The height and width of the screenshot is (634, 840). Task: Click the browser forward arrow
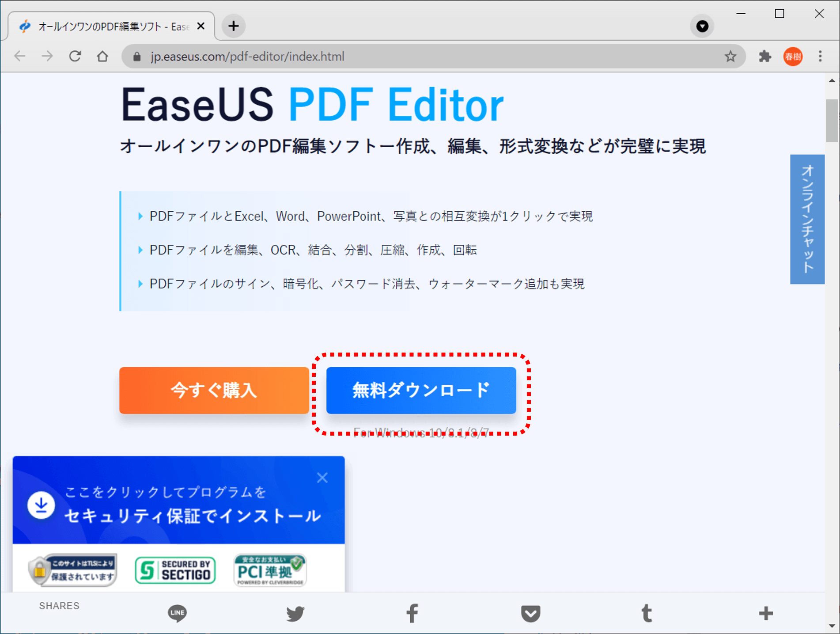[x=47, y=57]
